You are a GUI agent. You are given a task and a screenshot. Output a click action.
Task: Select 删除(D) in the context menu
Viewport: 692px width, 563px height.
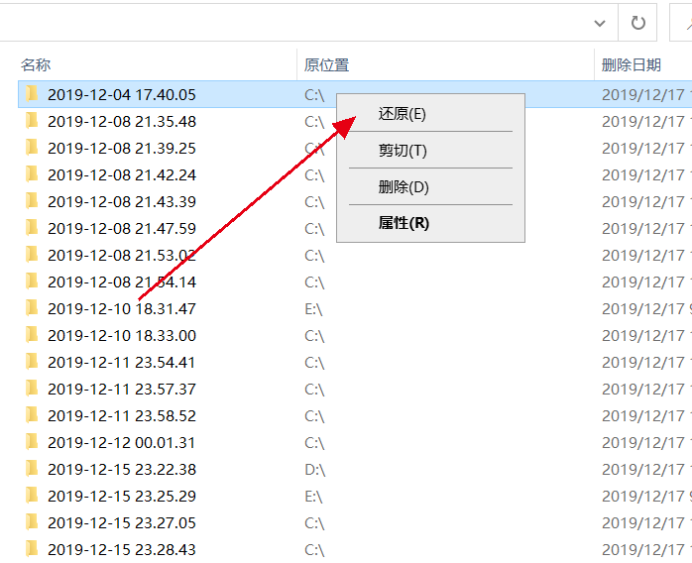pos(403,187)
